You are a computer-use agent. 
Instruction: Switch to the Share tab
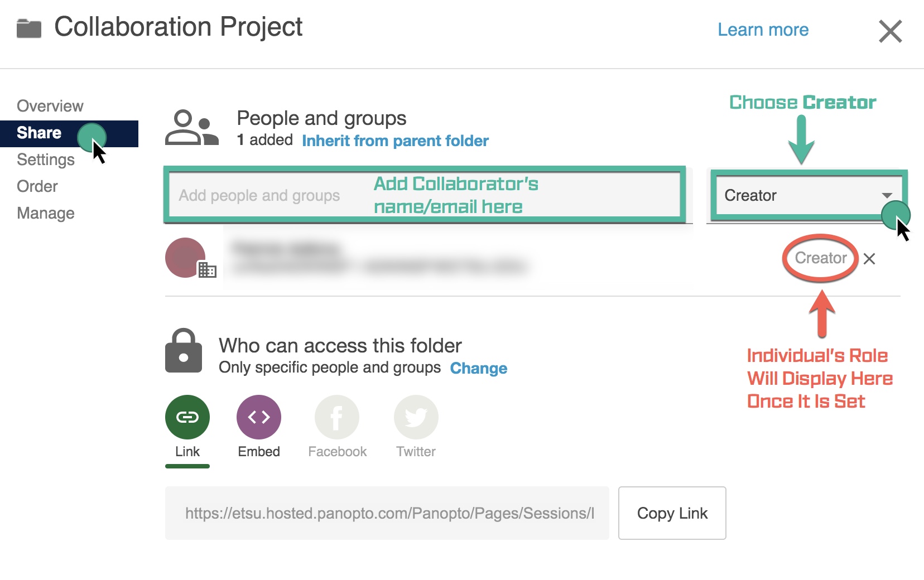(39, 133)
